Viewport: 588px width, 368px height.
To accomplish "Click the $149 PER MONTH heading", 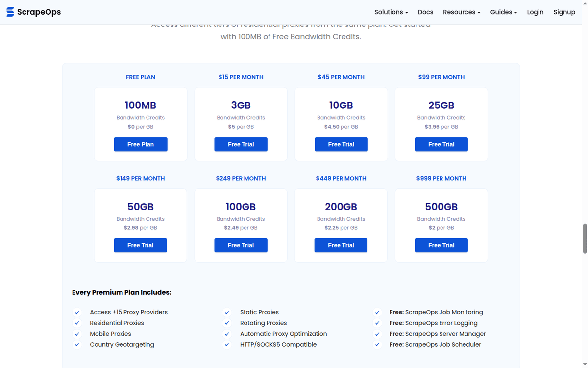I will 141,178.
